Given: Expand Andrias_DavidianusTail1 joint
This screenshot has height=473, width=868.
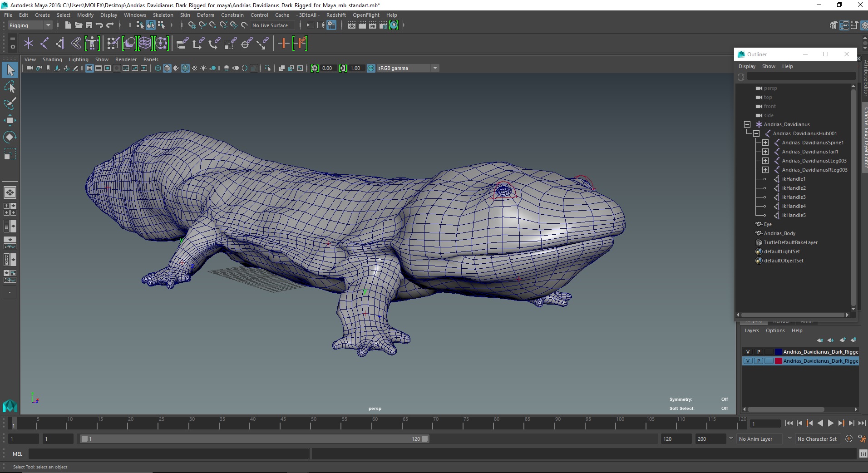Looking at the screenshot, I should (x=765, y=152).
